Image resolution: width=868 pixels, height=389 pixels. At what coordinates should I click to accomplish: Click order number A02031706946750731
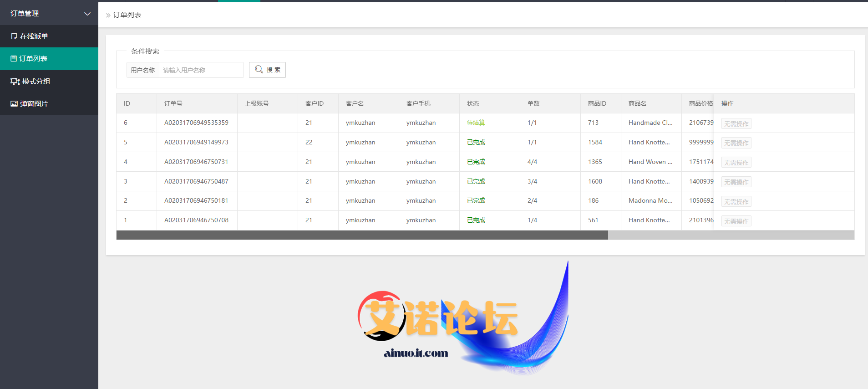tap(197, 162)
